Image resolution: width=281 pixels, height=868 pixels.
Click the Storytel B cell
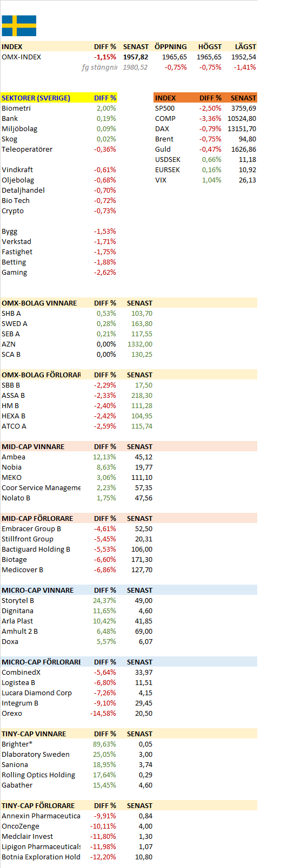tap(18, 600)
